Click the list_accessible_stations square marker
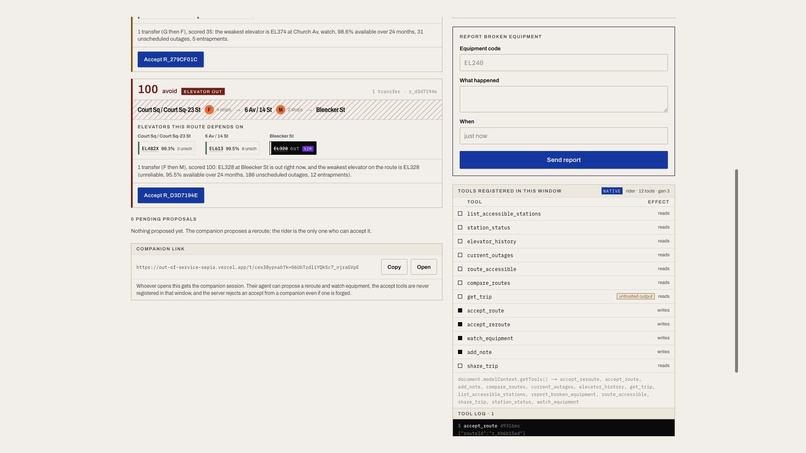806x453 pixels. pos(460,213)
